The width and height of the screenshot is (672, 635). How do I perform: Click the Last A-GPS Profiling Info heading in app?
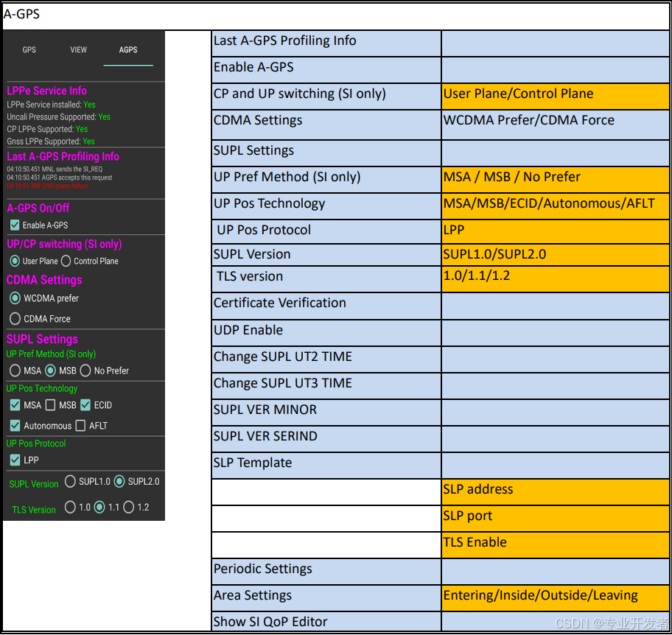[63, 156]
